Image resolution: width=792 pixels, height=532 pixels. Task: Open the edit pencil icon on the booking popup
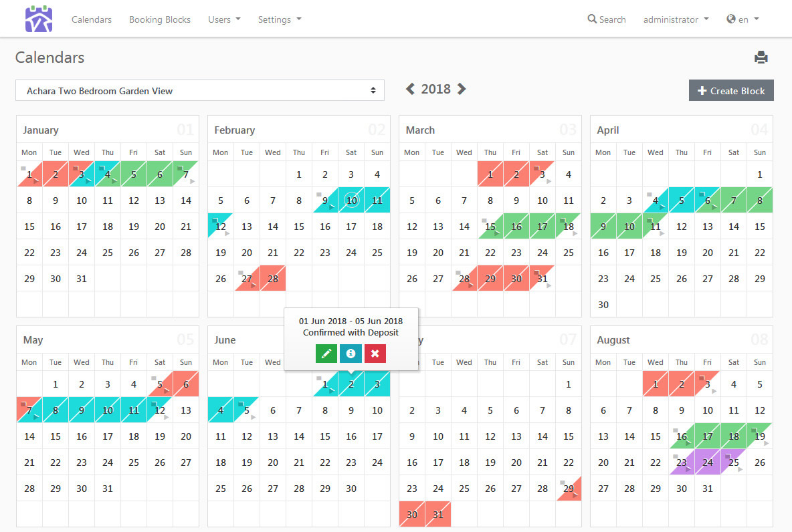click(x=326, y=354)
